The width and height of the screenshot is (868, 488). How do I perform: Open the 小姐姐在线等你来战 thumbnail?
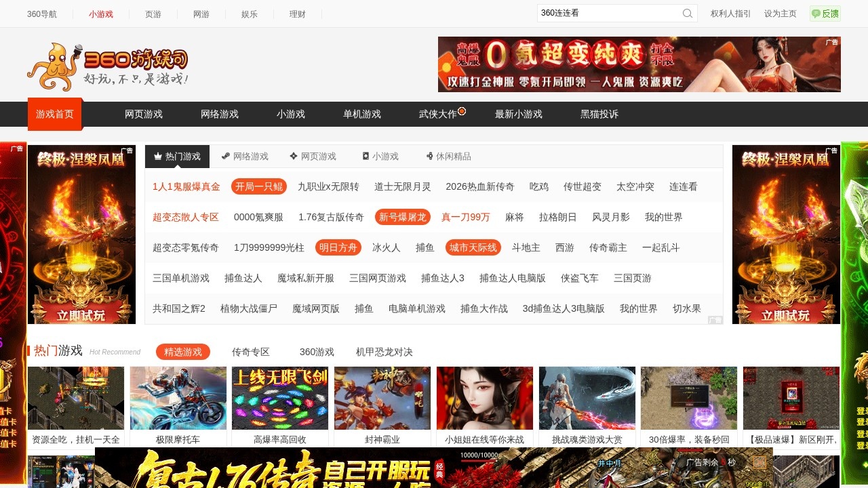coord(485,399)
